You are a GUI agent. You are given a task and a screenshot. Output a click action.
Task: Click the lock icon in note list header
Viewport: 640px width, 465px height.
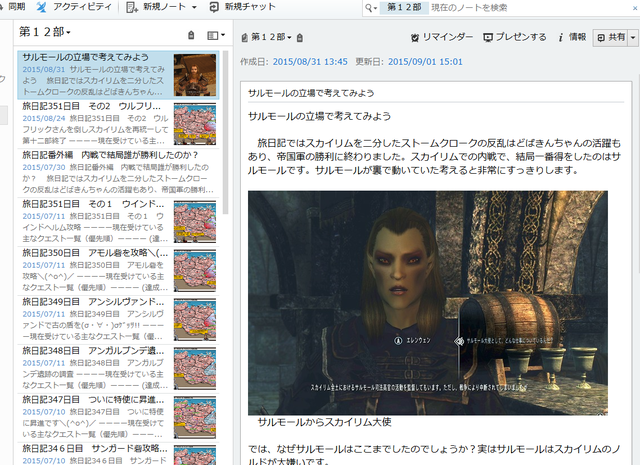(x=191, y=35)
